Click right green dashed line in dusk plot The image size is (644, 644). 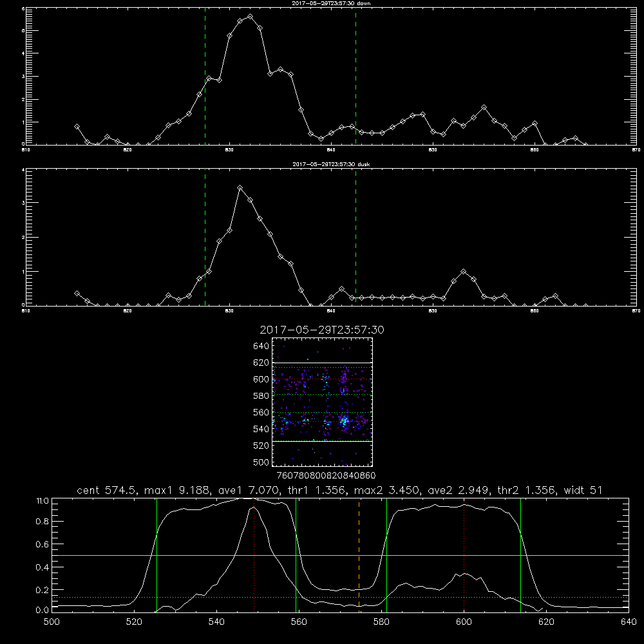click(x=355, y=238)
